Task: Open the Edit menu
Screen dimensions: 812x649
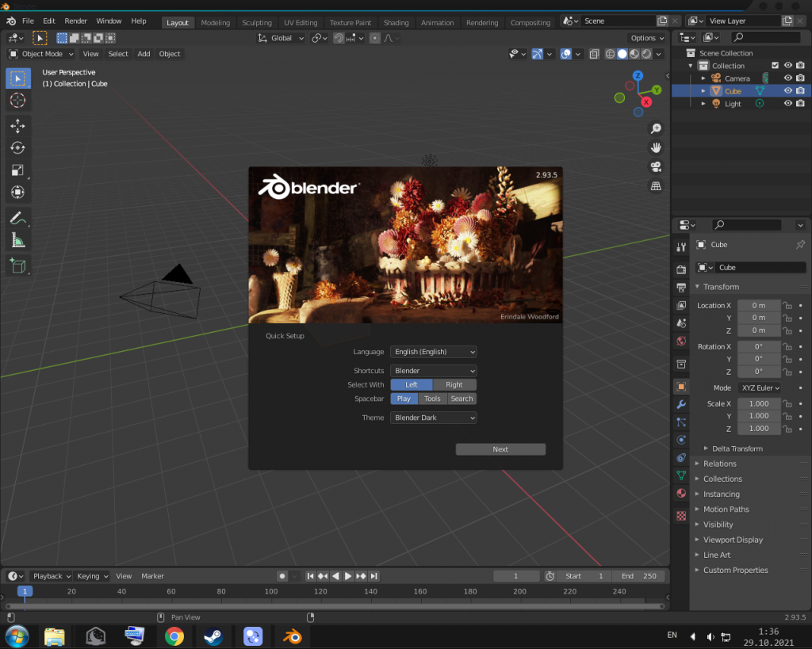Action: 48,21
